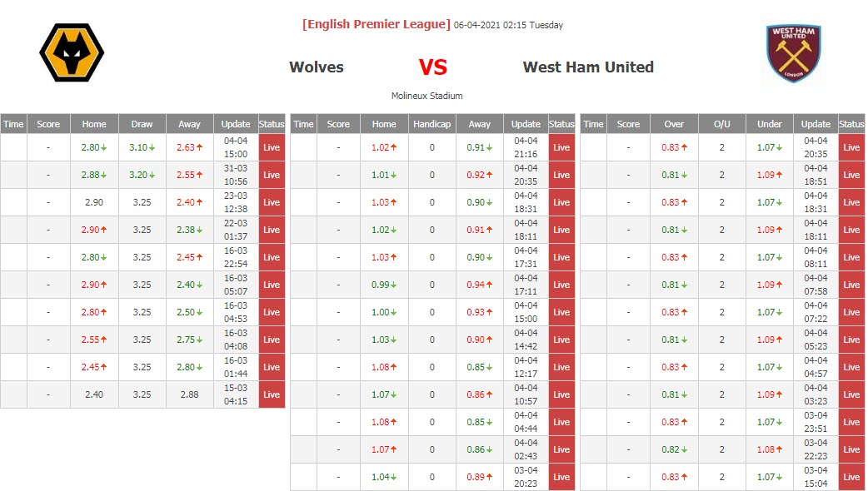
Task: Open the English Premier League link
Action: point(376,24)
